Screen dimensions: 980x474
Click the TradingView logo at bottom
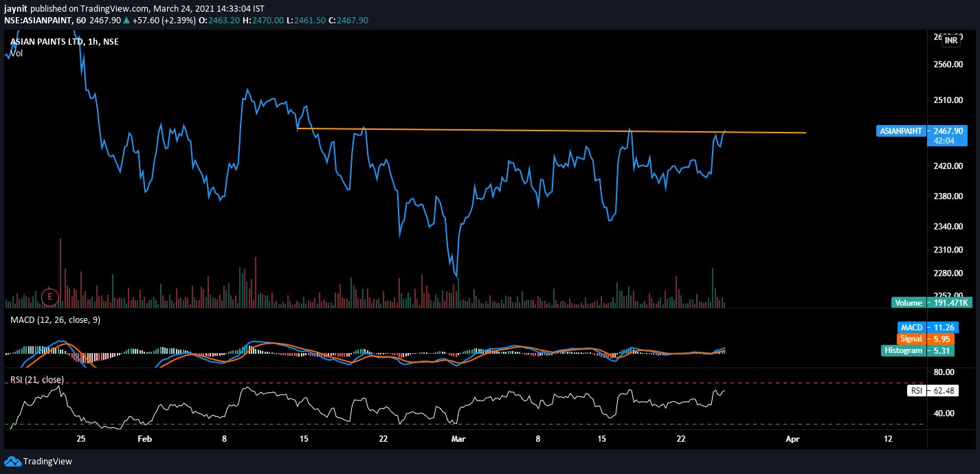(x=38, y=461)
